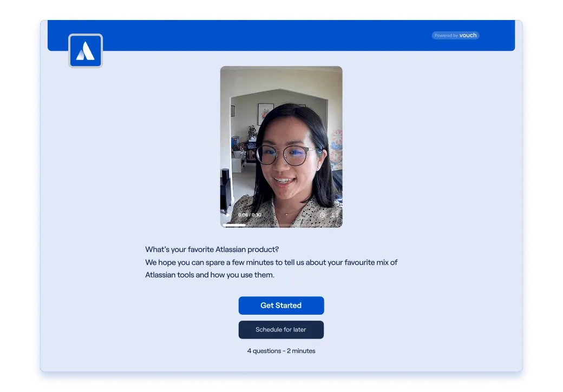Click the Atlassian logo icon
This screenshot has width=563, height=392.
86,51
